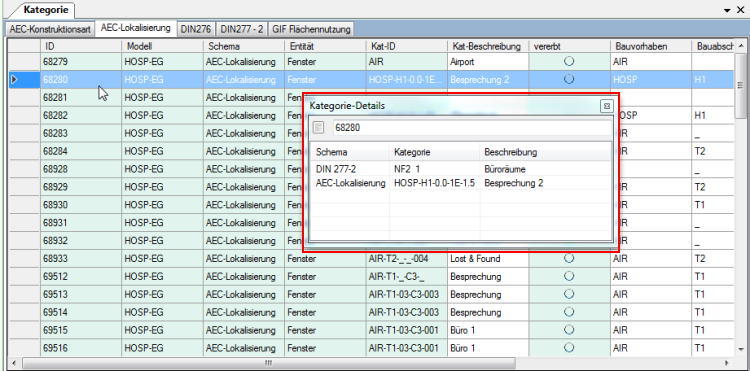
Task: Click the document icon in Kategorie-Details
Action: (x=318, y=128)
